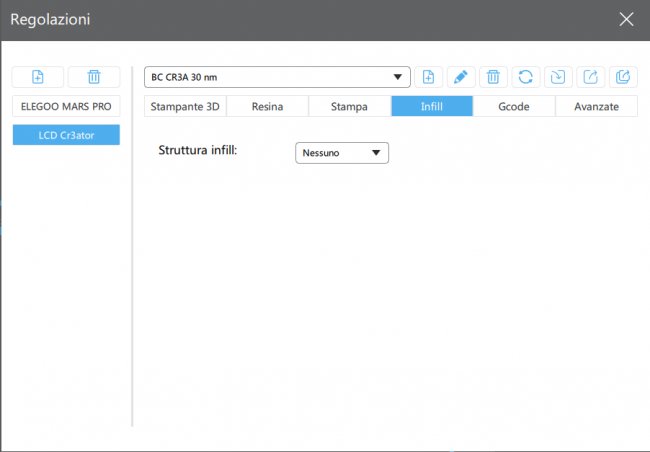The width and height of the screenshot is (650, 452).
Task: Select the Infill tab
Action: 431,106
